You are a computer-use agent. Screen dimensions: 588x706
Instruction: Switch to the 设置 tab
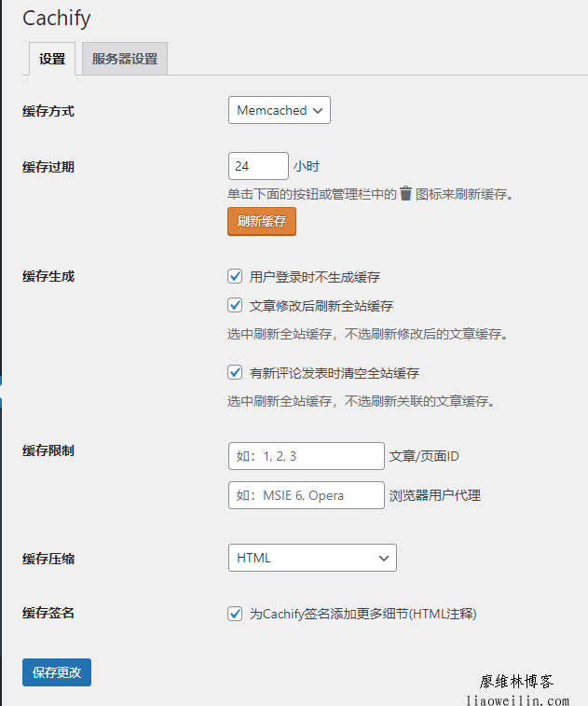52,59
